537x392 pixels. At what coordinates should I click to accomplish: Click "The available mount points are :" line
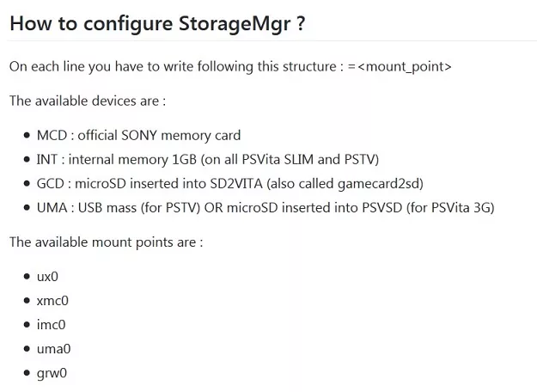click(x=106, y=242)
